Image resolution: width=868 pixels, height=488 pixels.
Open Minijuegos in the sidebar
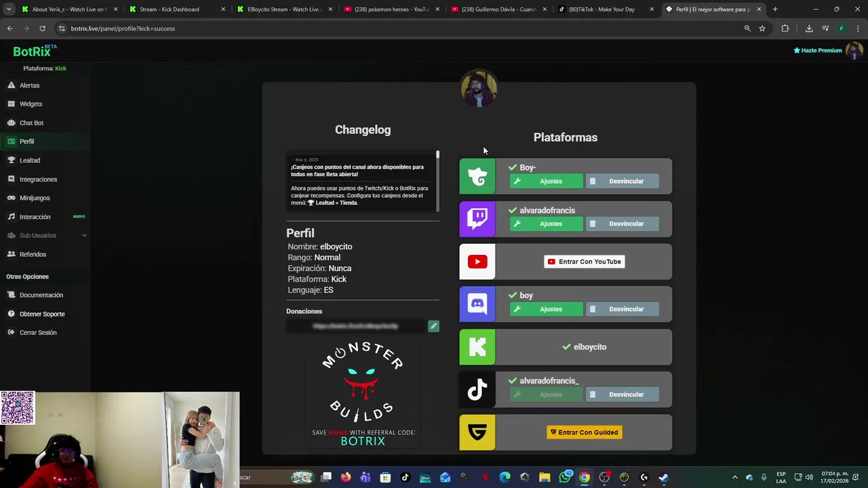35,198
